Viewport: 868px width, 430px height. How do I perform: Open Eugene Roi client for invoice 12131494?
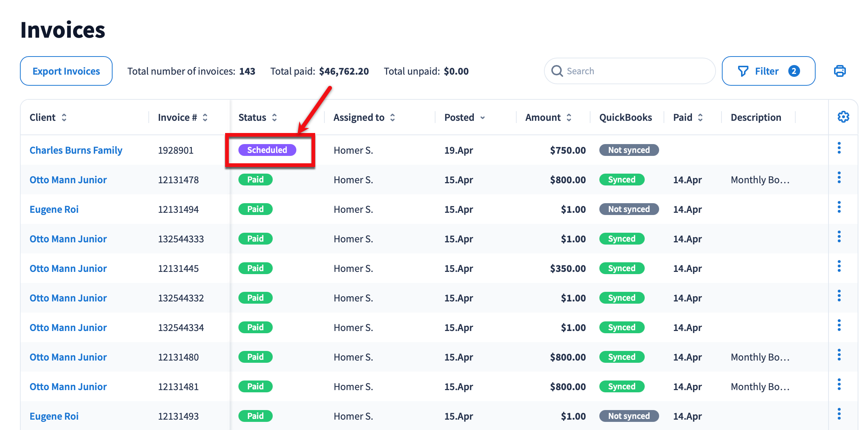(x=54, y=209)
